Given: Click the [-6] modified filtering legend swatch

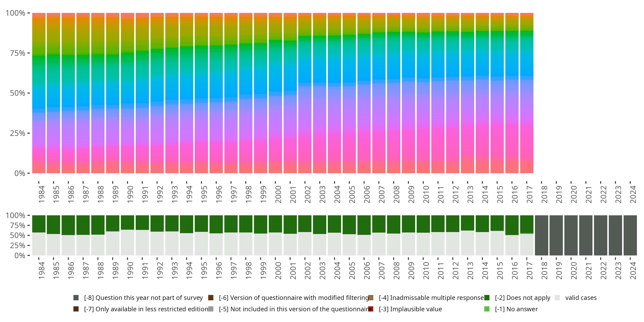Looking at the screenshot, I should tap(211, 298).
